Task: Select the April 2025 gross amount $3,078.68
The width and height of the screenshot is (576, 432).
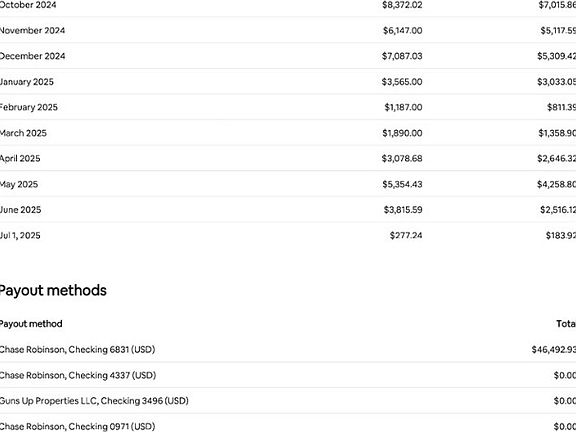Action: coord(402,159)
